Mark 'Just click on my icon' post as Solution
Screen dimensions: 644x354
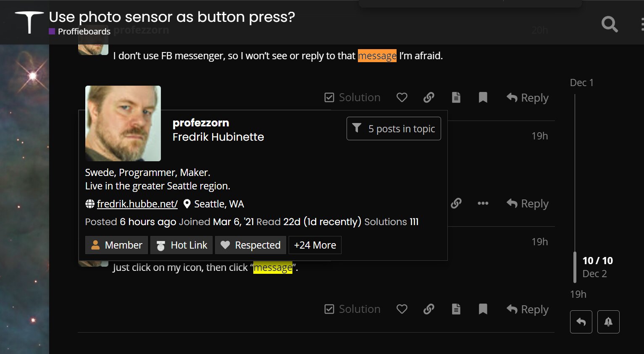coord(352,309)
